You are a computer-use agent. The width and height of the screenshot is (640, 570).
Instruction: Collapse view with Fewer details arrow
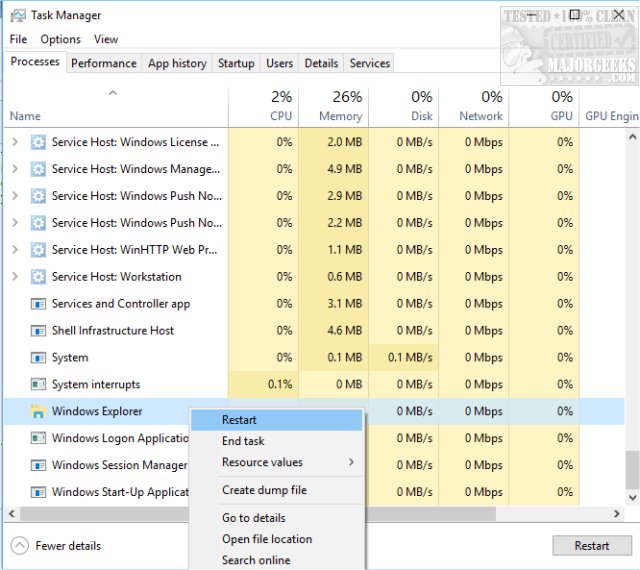(20, 546)
